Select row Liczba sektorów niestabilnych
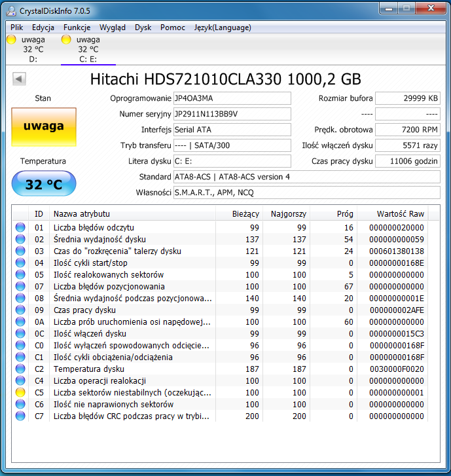The image size is (451, 476). (220, 392)
